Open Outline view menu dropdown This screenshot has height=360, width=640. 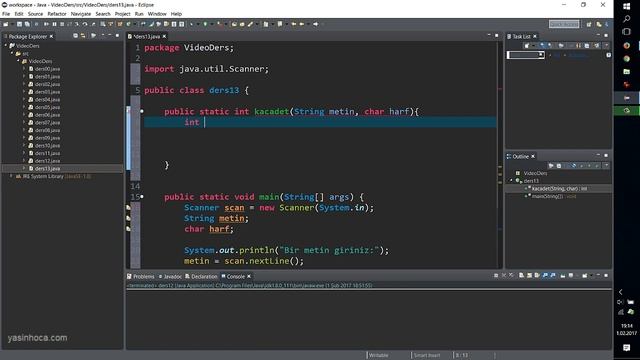[606, 165]
